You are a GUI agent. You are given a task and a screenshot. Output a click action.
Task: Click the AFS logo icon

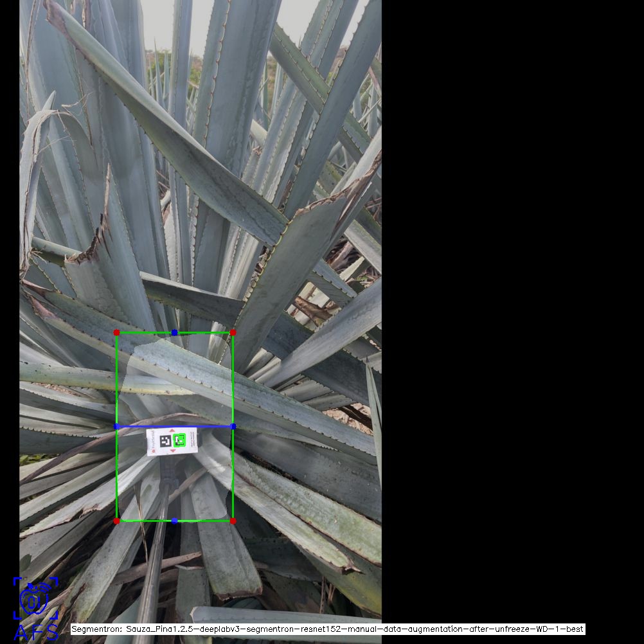coord(36,608)
